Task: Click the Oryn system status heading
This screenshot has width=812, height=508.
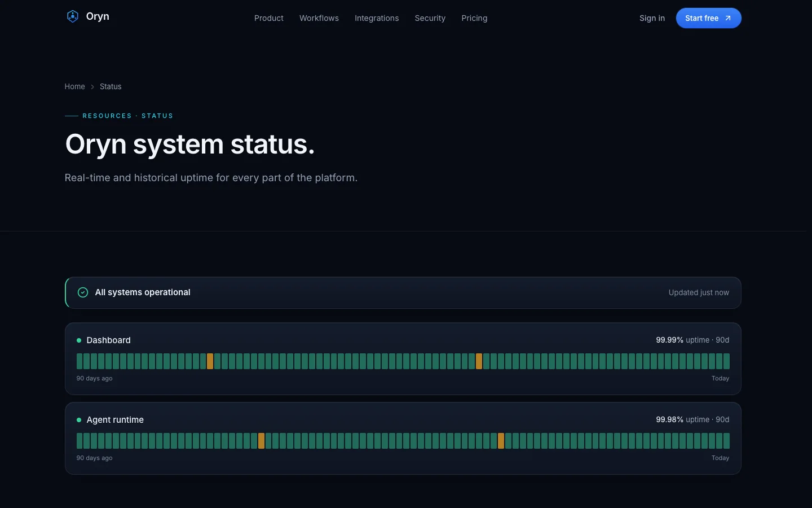Action: [189, 144]
